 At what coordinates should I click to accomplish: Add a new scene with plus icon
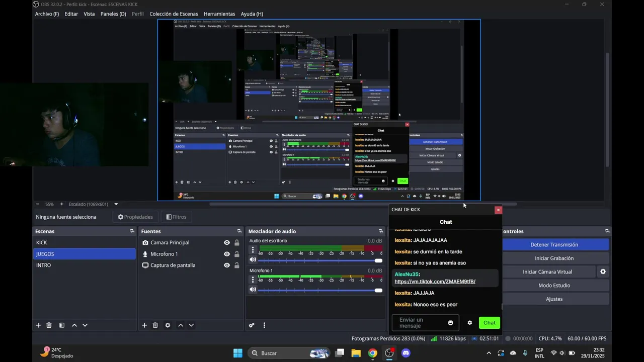[38, 325]
